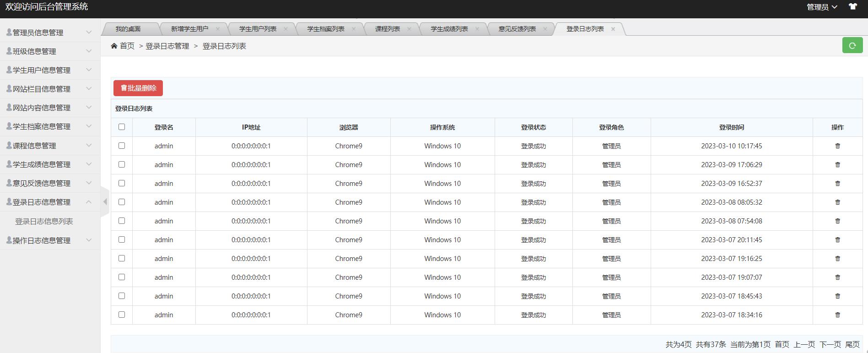The width and height of the screenshot is (868, 353).
Task: Expand 学生用户信息管理 sidebar menu
Action: (50, 70)
